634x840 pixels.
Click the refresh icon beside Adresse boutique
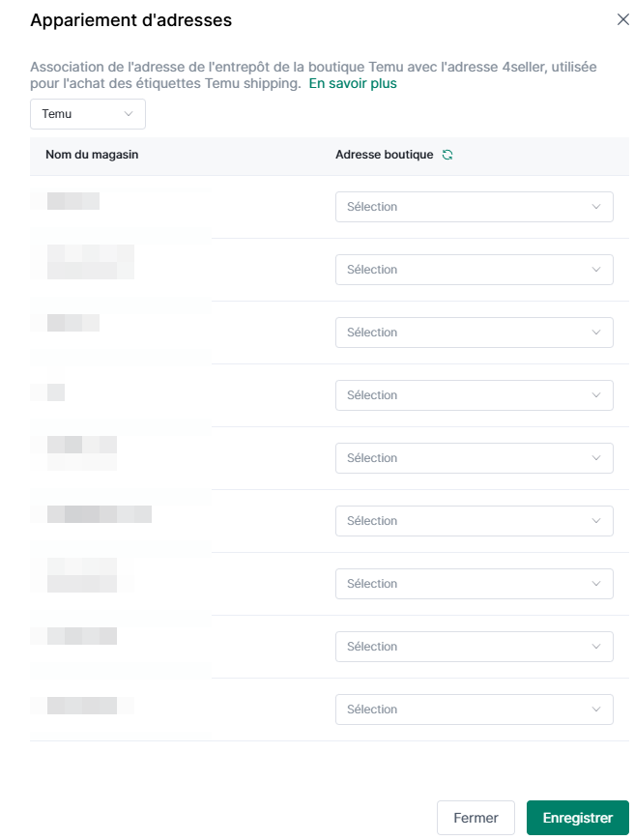447,155
